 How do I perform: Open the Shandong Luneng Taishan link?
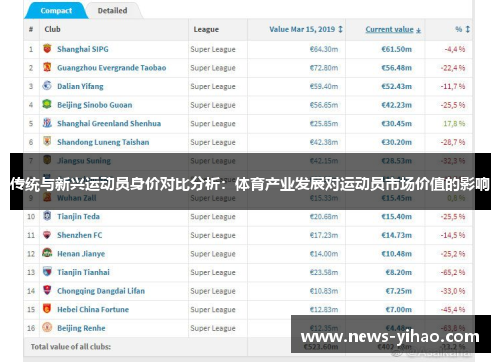pyautogui.click(x=103, y=142)
